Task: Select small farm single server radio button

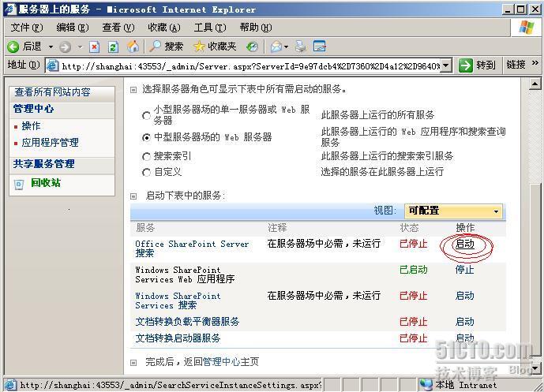Action: tap(146, 115)
